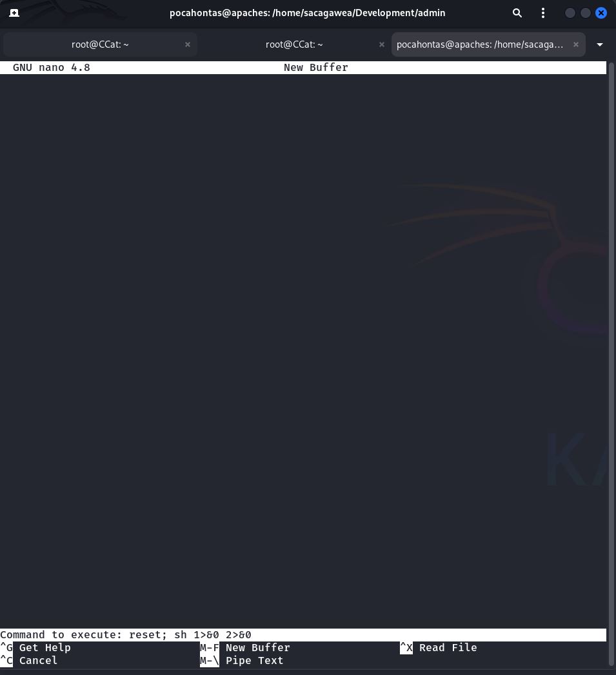Click the Get Help shortcut label

(x=45, y=648)
